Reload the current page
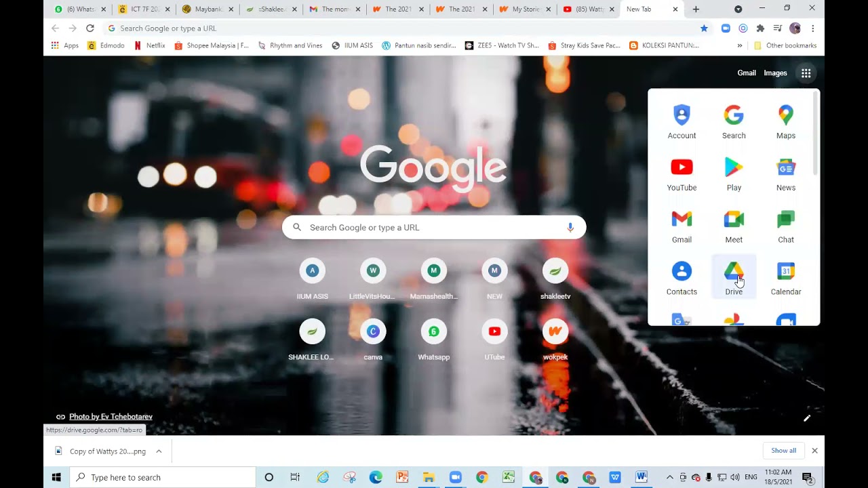The height and width of the screenshot is (488, 868). click(90, 28)
